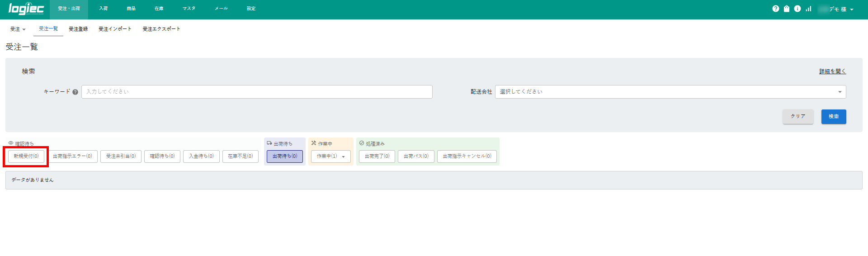Click the eye icon beside 確認待ち
The height and width of the screenshot is (256, 868).
(x=11, y=143)
